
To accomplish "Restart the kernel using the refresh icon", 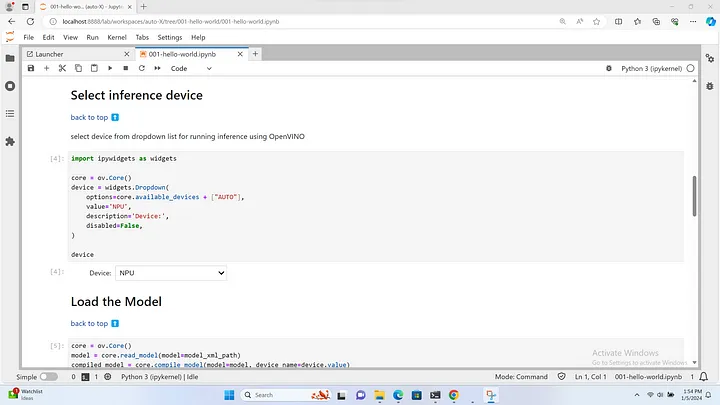I will click(141, 68).
